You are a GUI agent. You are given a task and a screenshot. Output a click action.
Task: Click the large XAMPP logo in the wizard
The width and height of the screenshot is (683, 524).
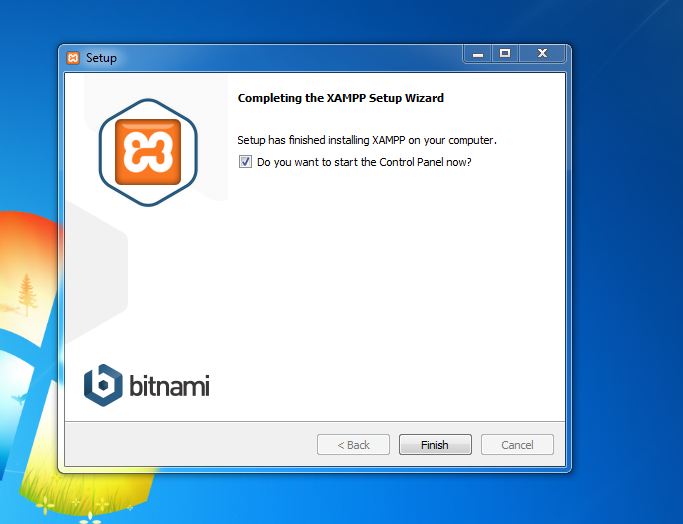(148, 152)
